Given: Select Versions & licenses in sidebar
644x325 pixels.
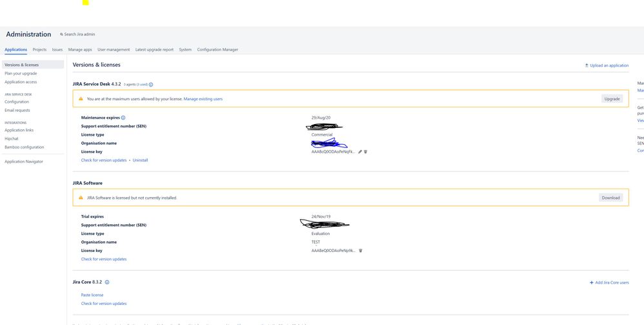Looking at the screenshot, I should coord(33,65).
